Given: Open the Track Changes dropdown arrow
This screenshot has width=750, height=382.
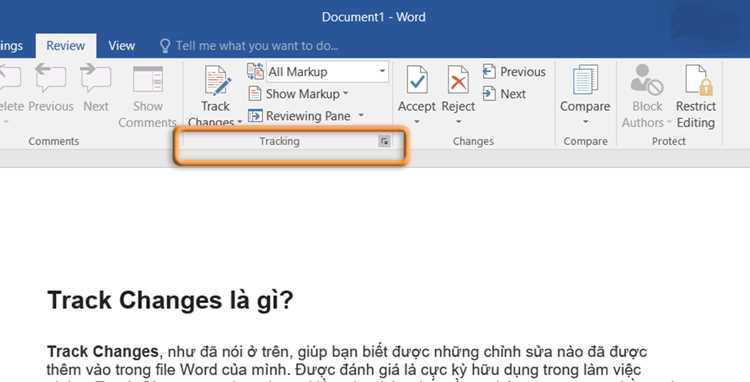Looking at the screenshot, I should point(240,122).
